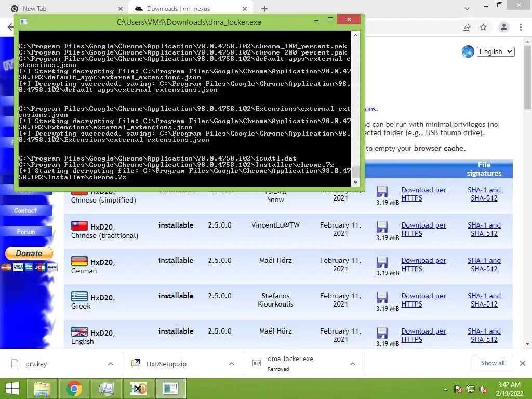This screenshot has width=532, height=399.
Task: Click Action Center flag tray icon
Action: pos(458,389)
